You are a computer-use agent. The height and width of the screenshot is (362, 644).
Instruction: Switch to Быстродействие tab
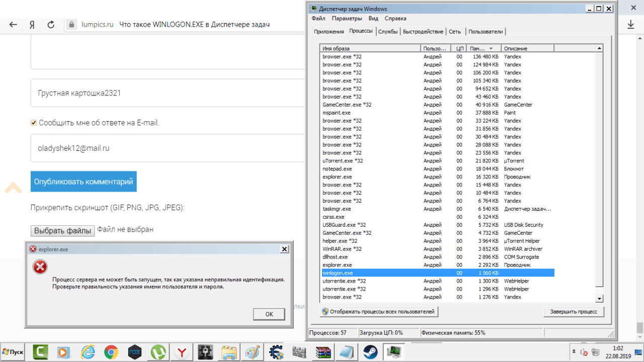pyautogui.click(x=423, y=32)
